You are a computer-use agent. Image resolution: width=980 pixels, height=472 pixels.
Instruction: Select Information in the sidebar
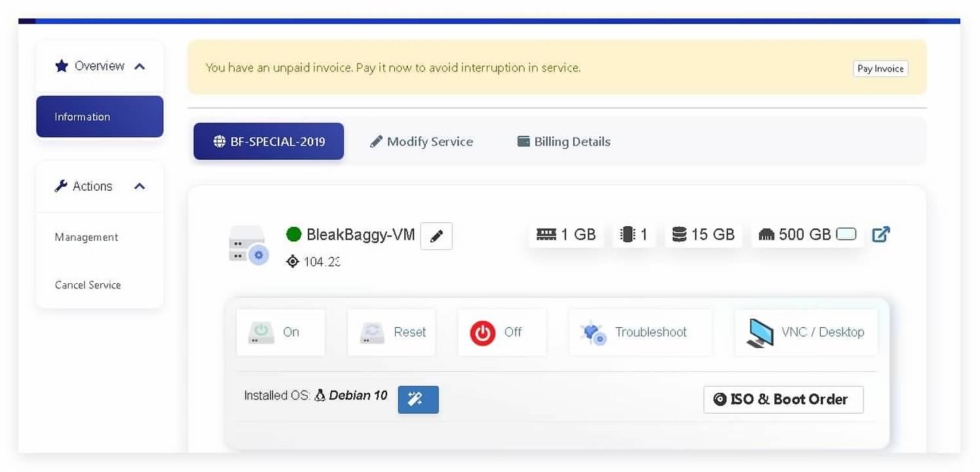(x=100, y=117)
